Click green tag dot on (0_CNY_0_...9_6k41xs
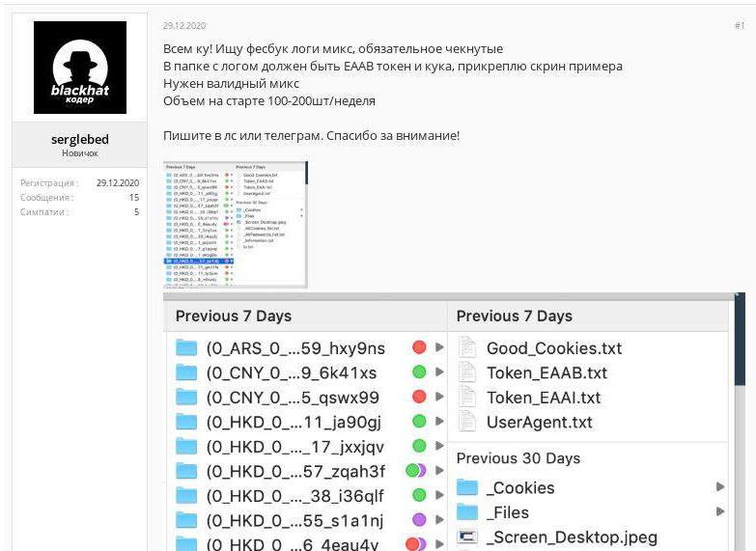Screen dimensions: 756x551 [x=419, y=372]
